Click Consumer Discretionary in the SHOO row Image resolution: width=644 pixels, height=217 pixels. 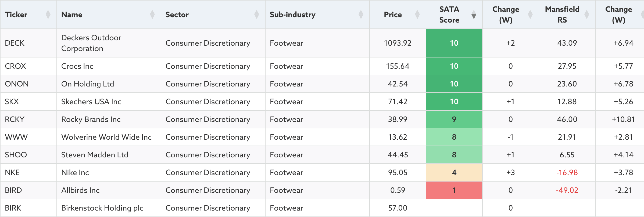point(208,155)
